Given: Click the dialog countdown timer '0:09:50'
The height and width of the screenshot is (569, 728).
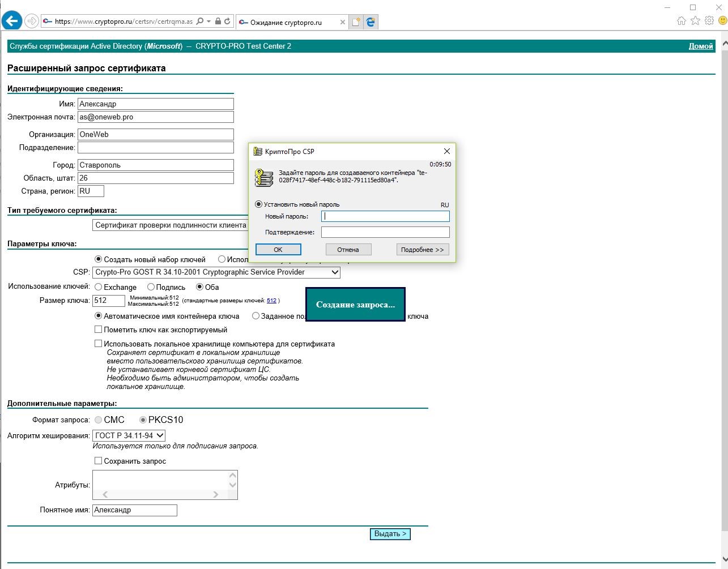Looking at the screenshot, I should tap(440, 164).
